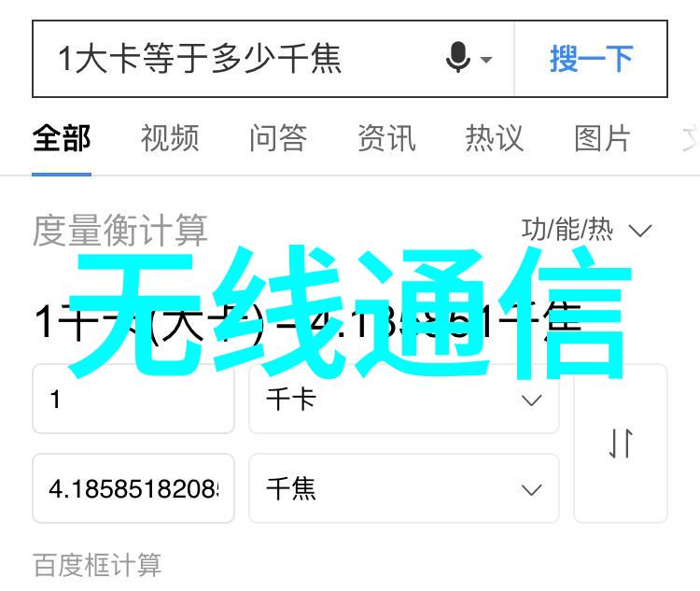Click the 百度框计算 link

(x=97, y=565)
